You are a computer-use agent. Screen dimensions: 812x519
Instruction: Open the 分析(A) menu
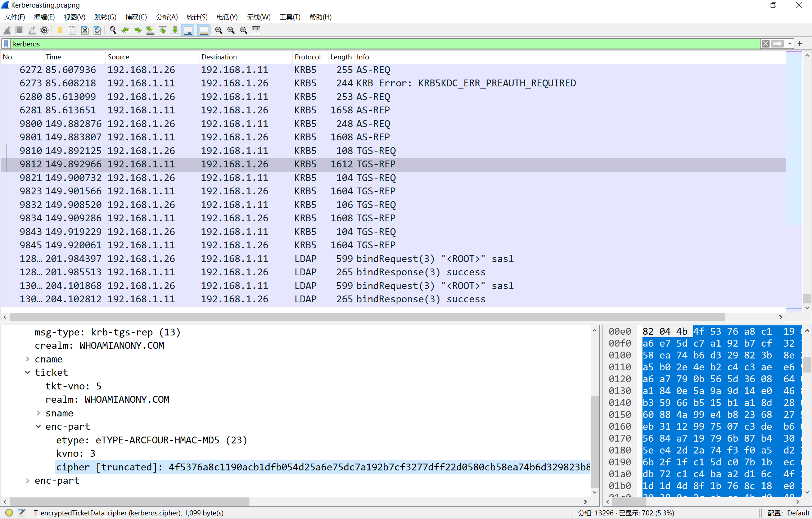coord(167,17)
